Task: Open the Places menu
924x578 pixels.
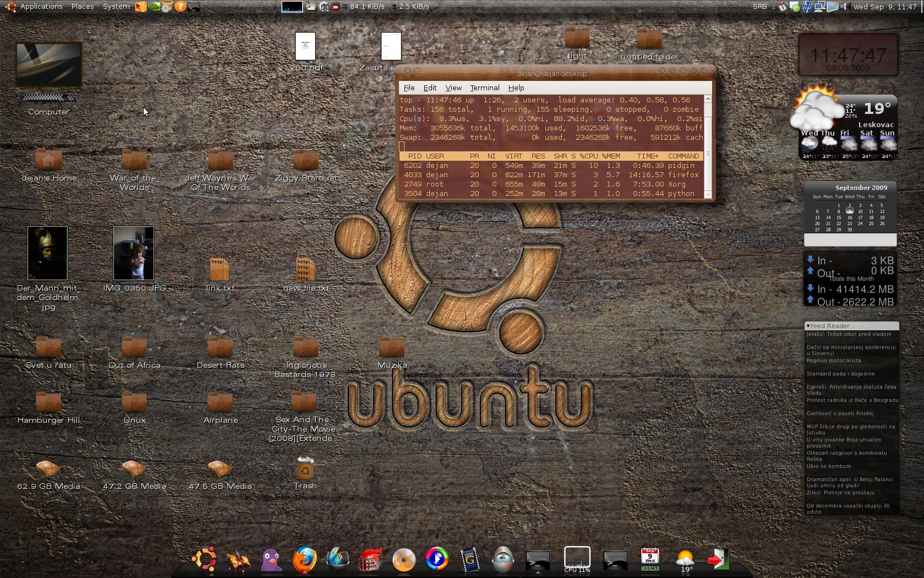Action: 83,7
